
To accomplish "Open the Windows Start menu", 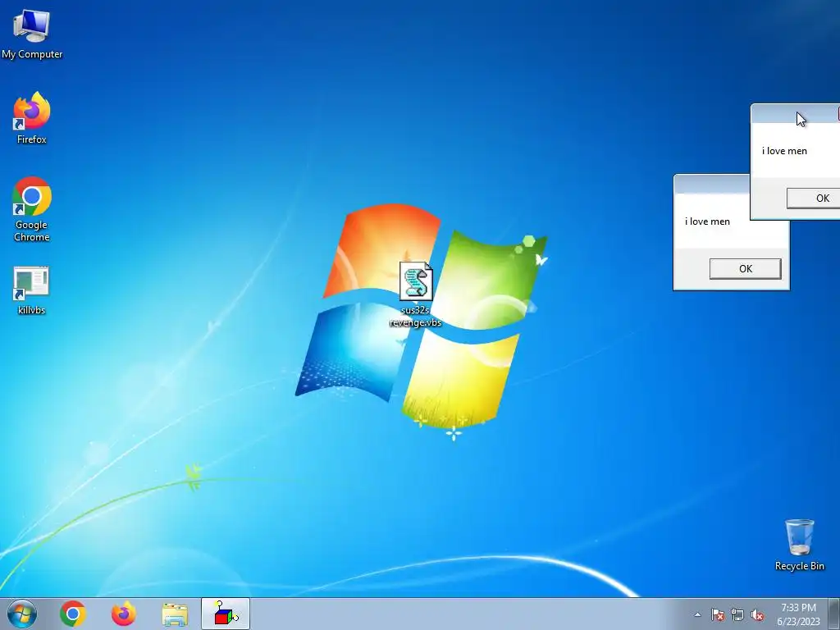I will [22, 614].
